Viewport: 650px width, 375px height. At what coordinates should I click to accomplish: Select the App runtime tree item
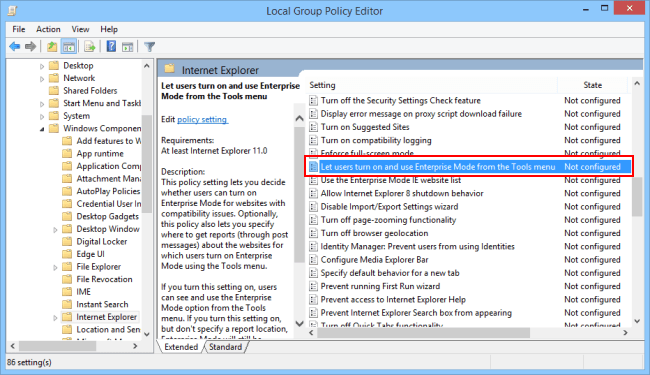click(x=100, y=154)
